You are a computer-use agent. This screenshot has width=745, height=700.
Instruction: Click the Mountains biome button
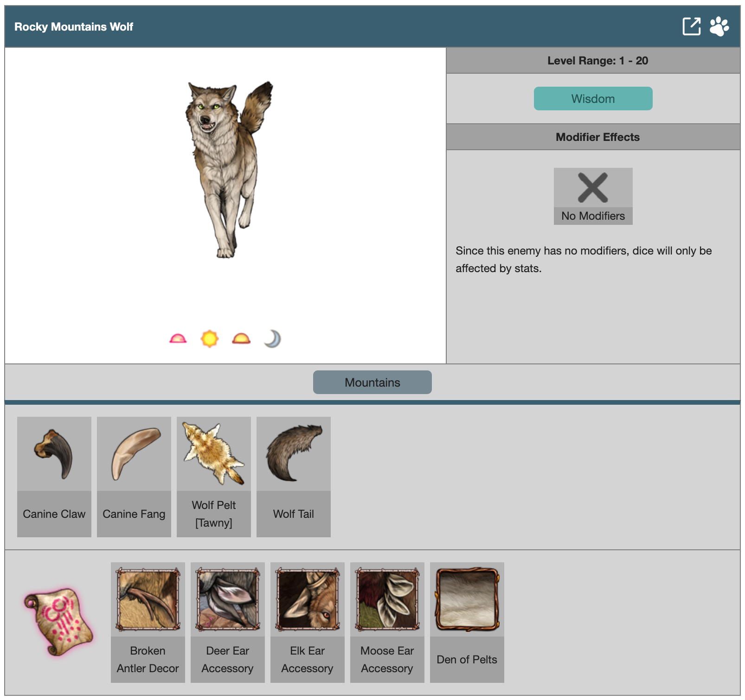click(372, 382)
